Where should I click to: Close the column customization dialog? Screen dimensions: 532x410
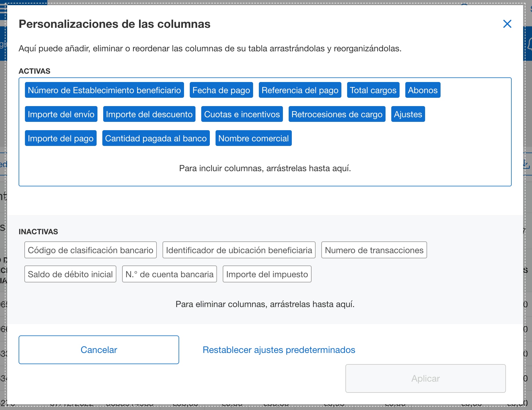point(507,24)
